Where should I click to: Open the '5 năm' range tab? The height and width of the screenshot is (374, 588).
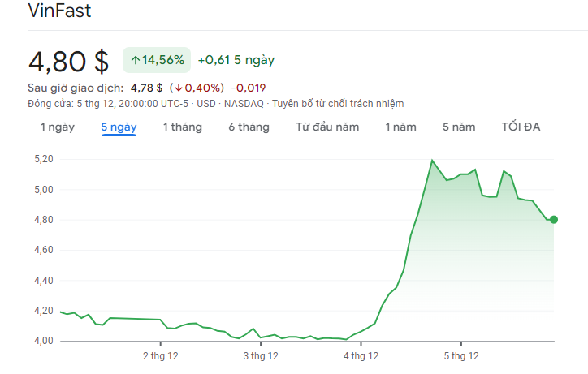tap(459, 127)
